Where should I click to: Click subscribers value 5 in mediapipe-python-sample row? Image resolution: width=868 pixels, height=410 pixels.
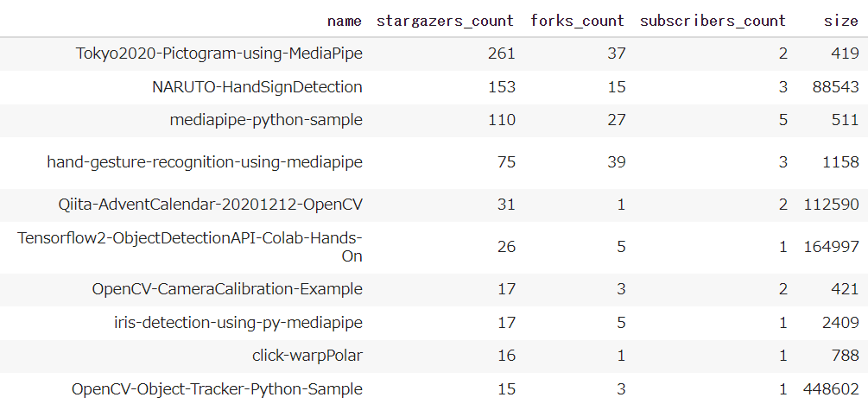(x=782, y=120)
